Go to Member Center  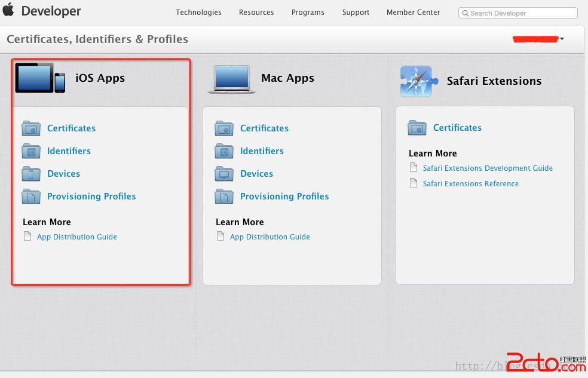(x=414, y=13)
